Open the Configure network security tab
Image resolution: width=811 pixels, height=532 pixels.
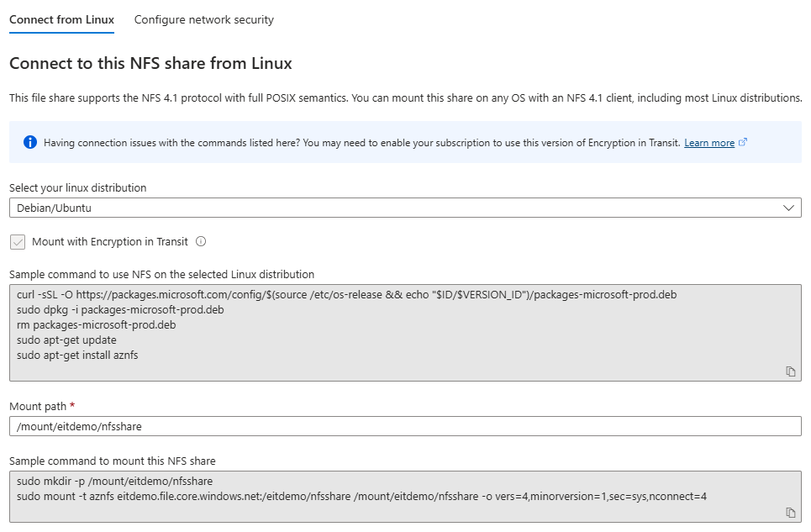204,19
